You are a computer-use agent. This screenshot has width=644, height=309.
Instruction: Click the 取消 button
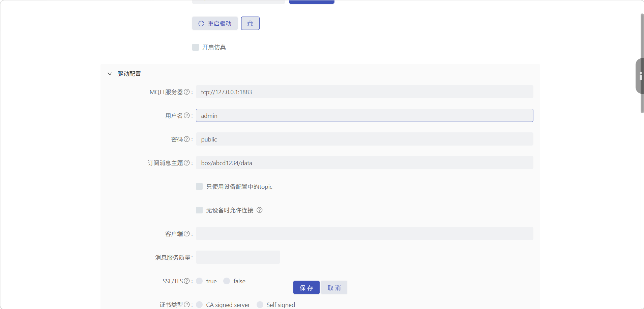click(x=333, y=287)
